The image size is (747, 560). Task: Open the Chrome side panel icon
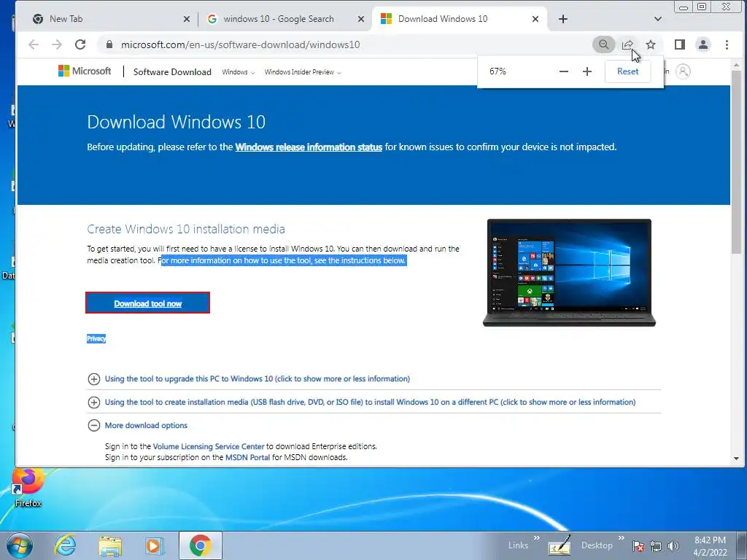[x=680, y=44]
